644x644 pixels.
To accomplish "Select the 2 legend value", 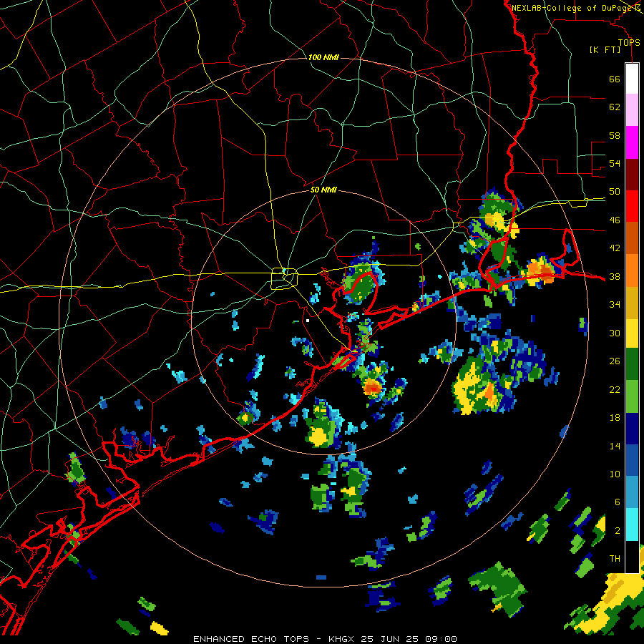I will (618, 531).
